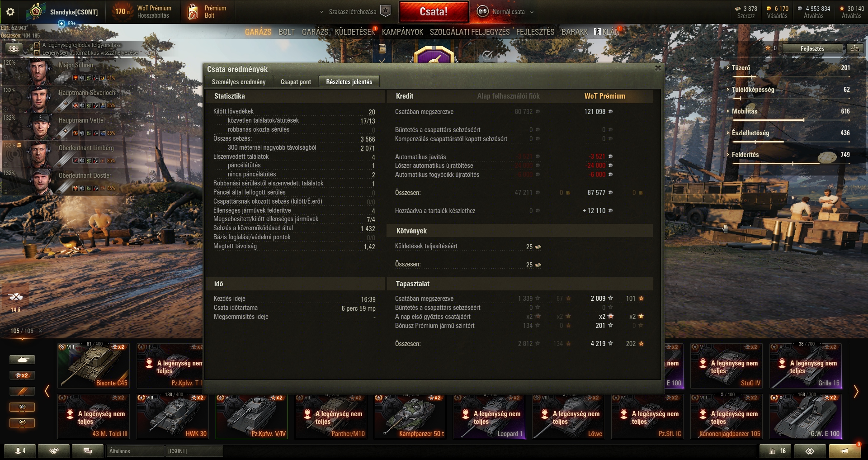The height and width of the screenshot is (460, 868).
Task: Click the left arrow of tank carousel
Action: click(x=47, y=391)
